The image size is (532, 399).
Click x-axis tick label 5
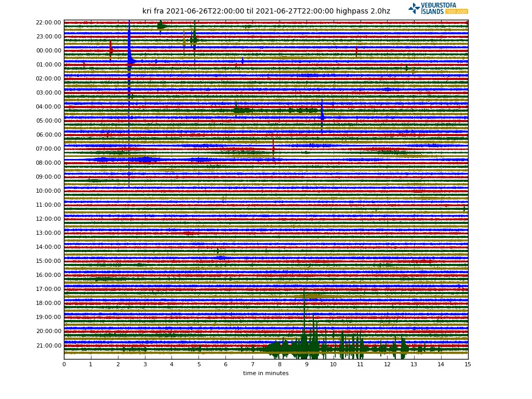pyautogui.click(x=199, y=364)
